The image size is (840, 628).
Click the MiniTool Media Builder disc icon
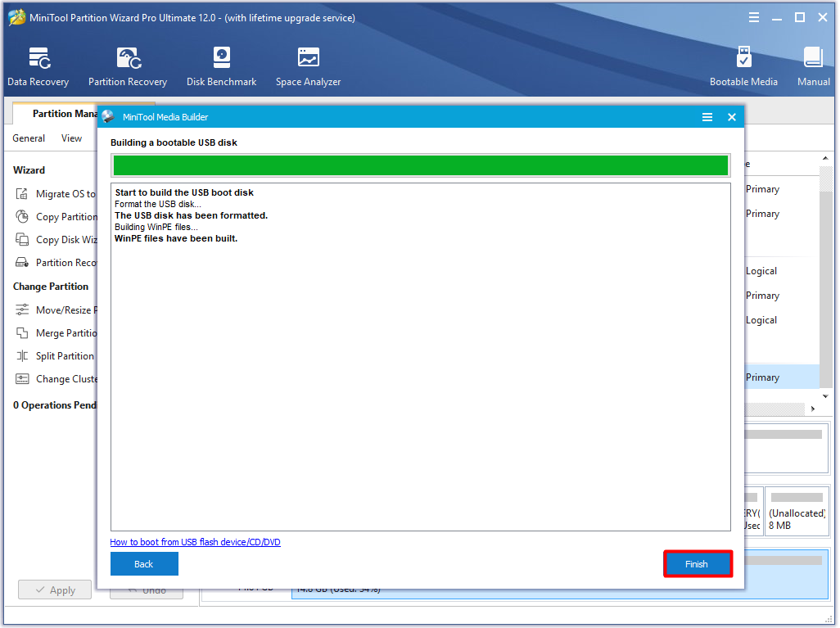point(108,117)
